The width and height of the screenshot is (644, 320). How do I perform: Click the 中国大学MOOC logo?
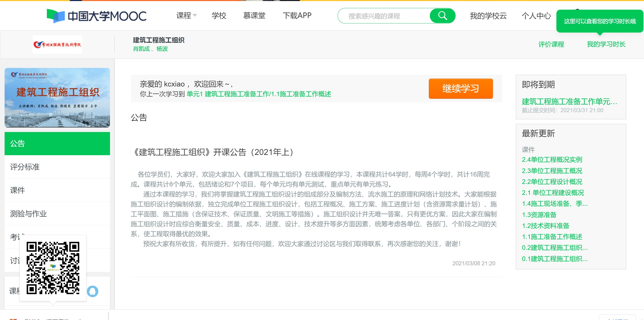97,16
